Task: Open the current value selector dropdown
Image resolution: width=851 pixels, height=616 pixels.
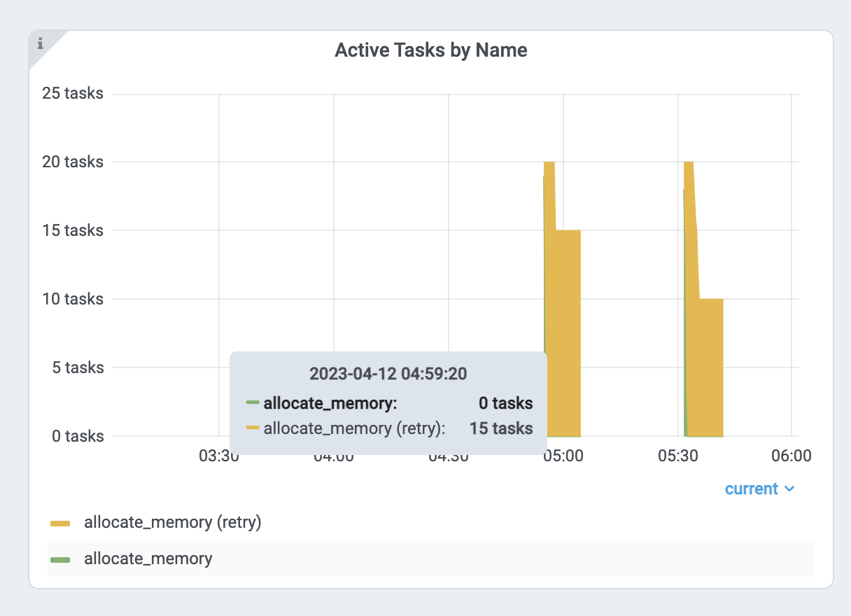Action: tap(760, 489)
